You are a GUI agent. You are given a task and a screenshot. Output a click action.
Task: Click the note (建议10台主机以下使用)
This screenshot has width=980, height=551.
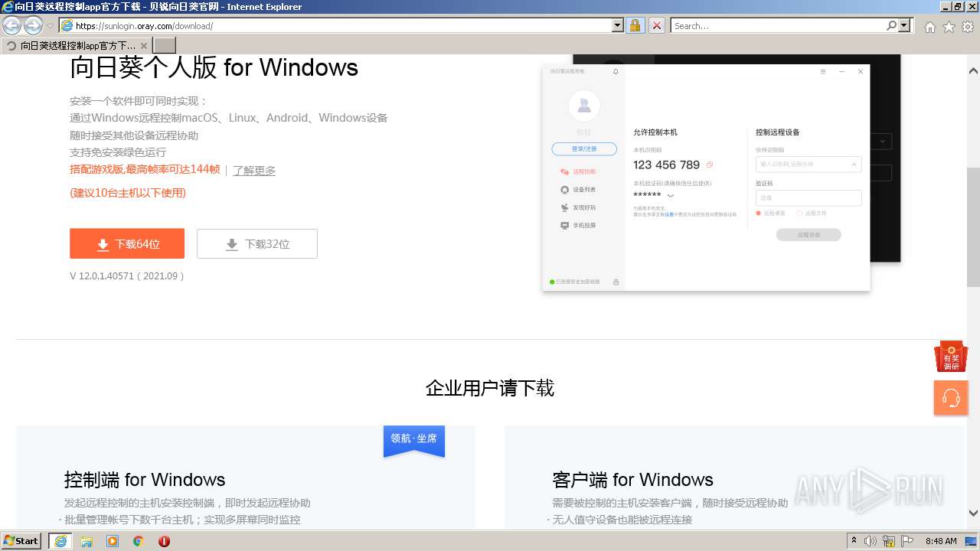coord(128,193)
